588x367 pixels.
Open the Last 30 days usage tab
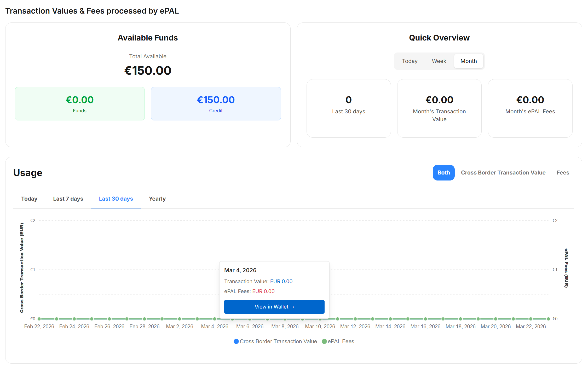click(x=116, y=199)
